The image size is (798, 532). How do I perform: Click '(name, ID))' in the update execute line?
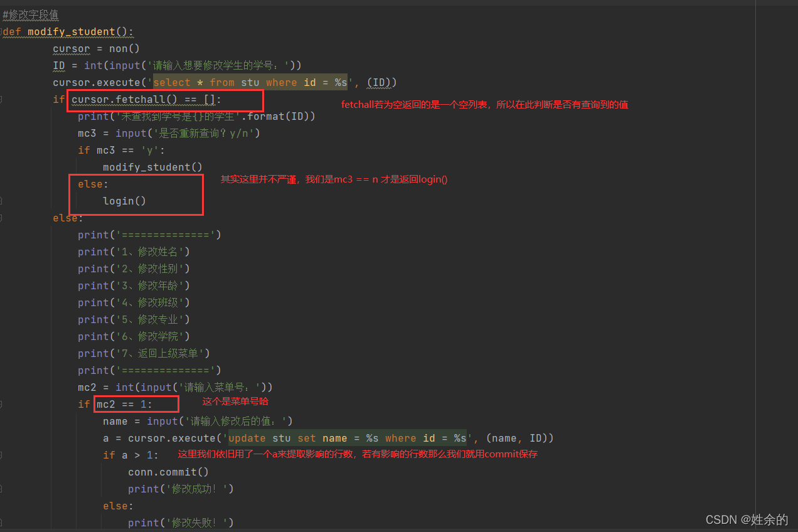[x=519, y=438]
